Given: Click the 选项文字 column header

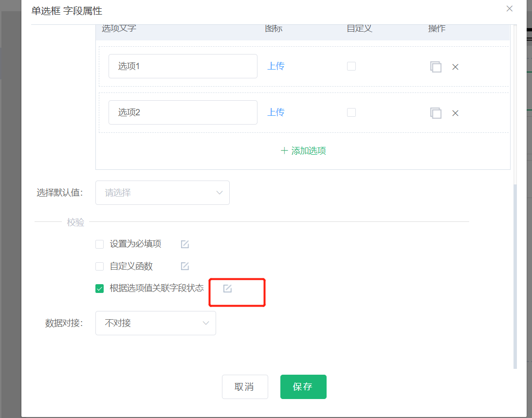Looking at the screenshot, I should pyautogui.click(x=119, y=29).
